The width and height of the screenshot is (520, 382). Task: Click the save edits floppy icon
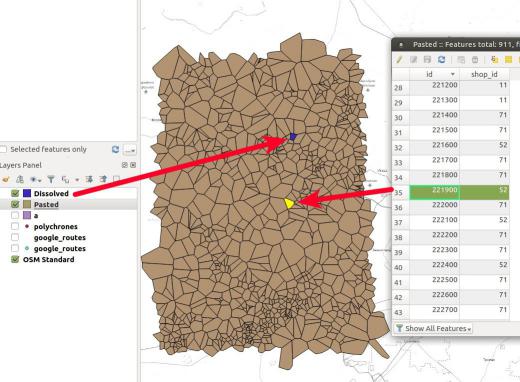(427, 60)
